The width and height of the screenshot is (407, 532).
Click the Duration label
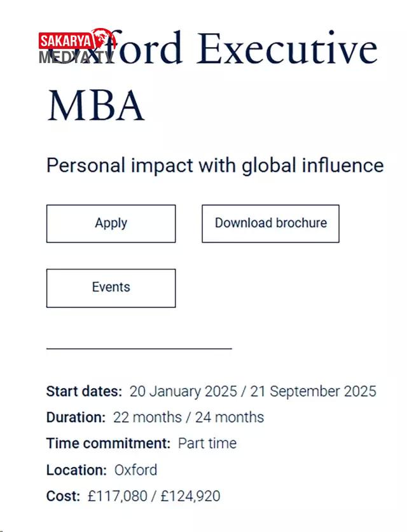coord(76,417)
